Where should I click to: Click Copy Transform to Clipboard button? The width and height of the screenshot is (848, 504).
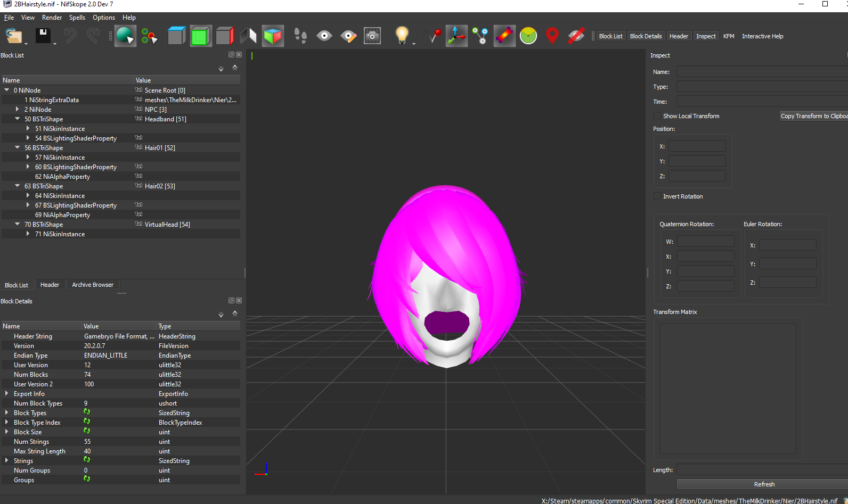tap(813, 116)
